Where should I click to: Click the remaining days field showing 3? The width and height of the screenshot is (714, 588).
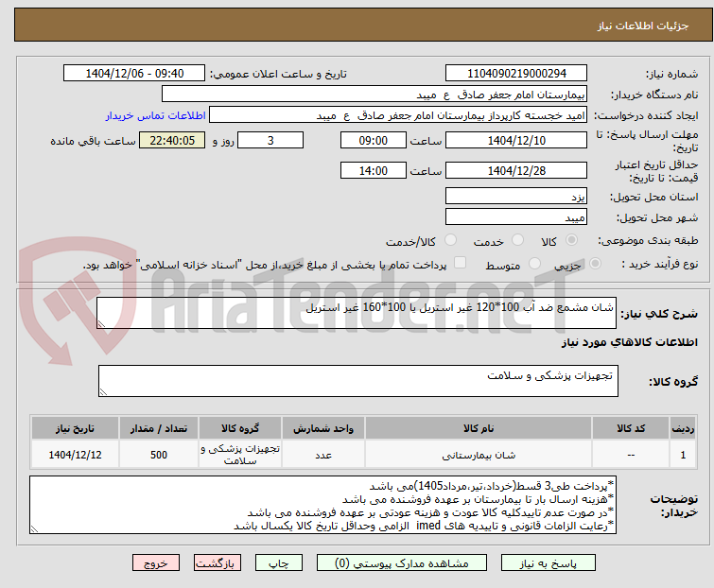click(270, 140)
